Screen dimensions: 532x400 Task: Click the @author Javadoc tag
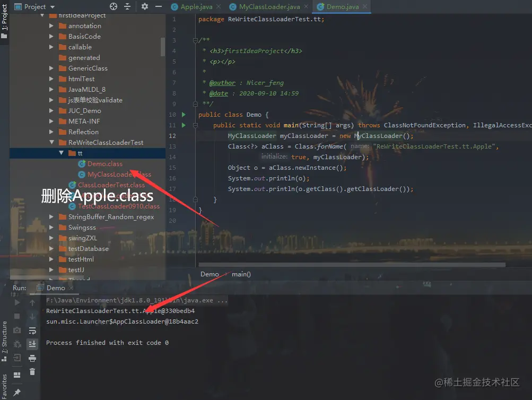click(222, 83)
